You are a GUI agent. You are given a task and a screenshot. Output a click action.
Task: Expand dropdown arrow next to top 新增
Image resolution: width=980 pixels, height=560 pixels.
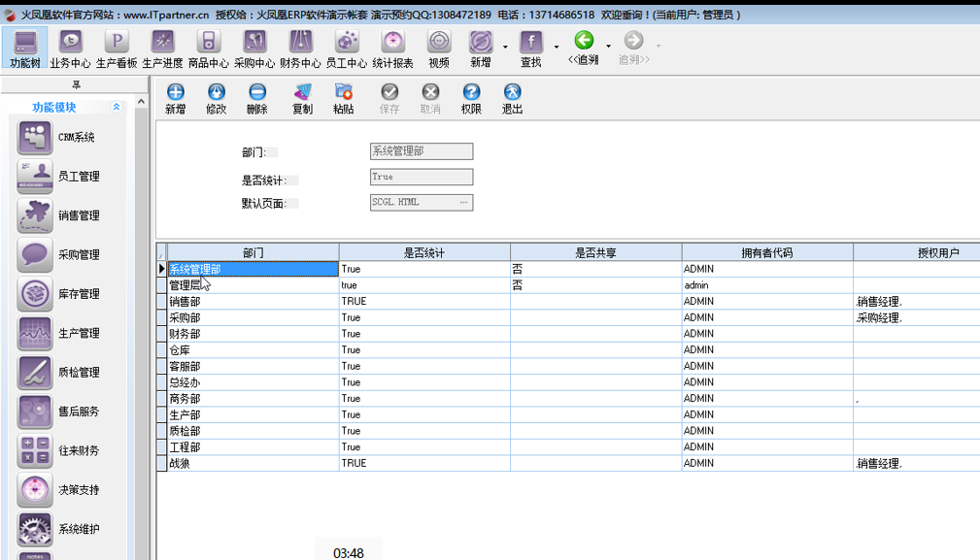505,47
